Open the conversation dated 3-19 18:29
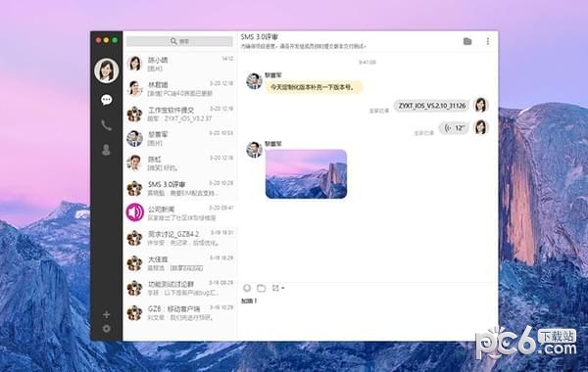The height and width of the screenshot is (372, 588). click(180, 263)
